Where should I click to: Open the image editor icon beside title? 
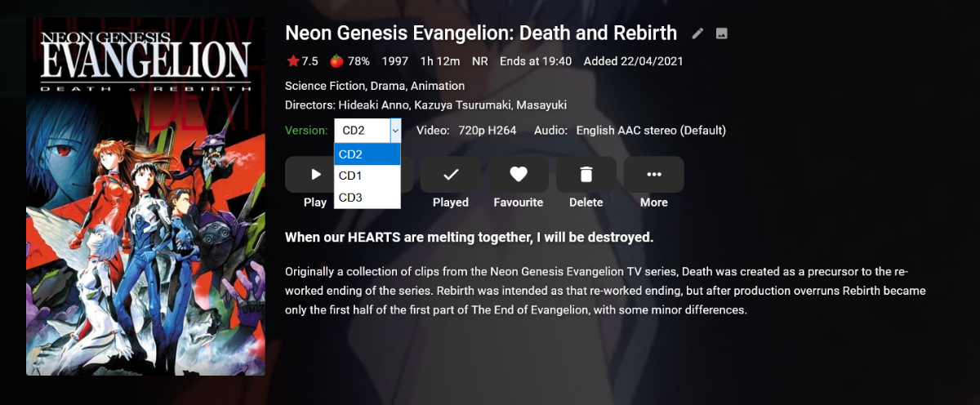click(x=721, y=33)
